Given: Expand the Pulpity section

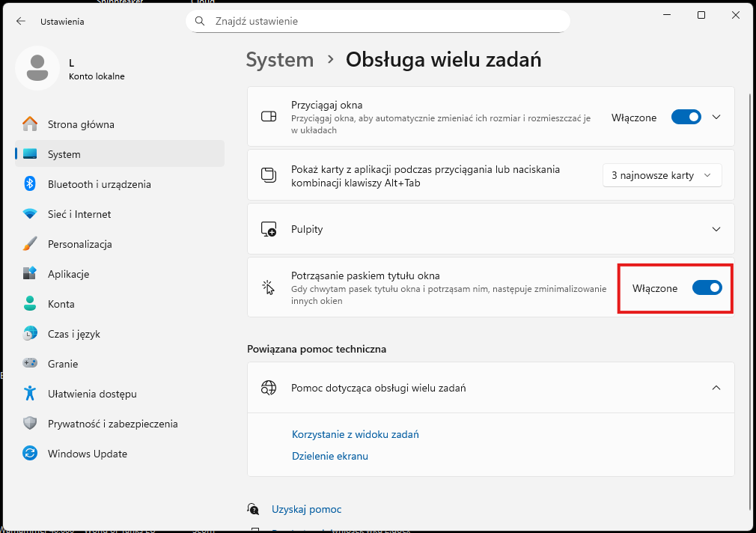Looking at the screenshot, I should point(716,229).
